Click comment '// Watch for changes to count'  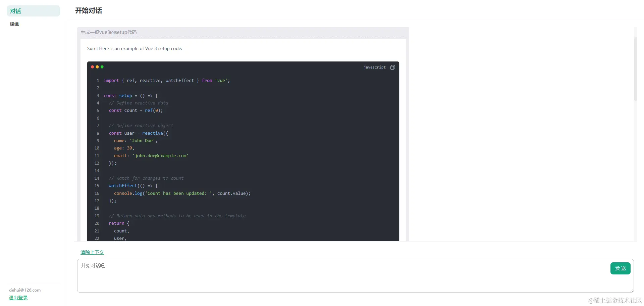[x=146, y=178]
